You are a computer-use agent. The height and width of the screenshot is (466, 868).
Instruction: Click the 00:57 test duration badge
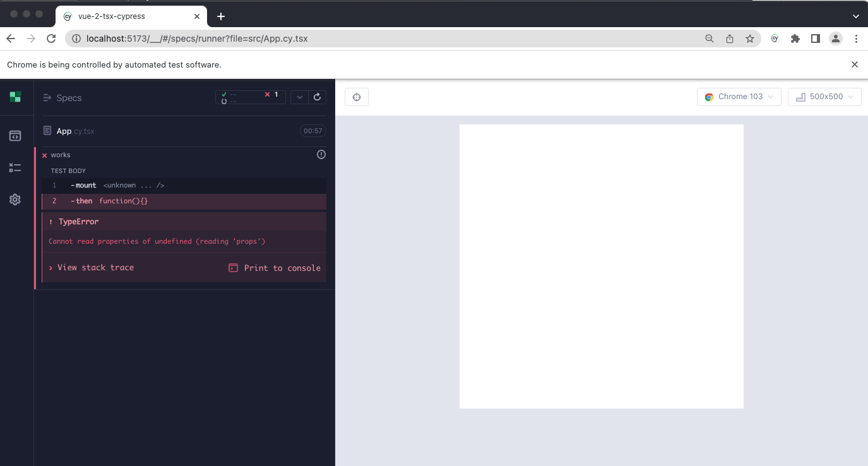[312, 131]
